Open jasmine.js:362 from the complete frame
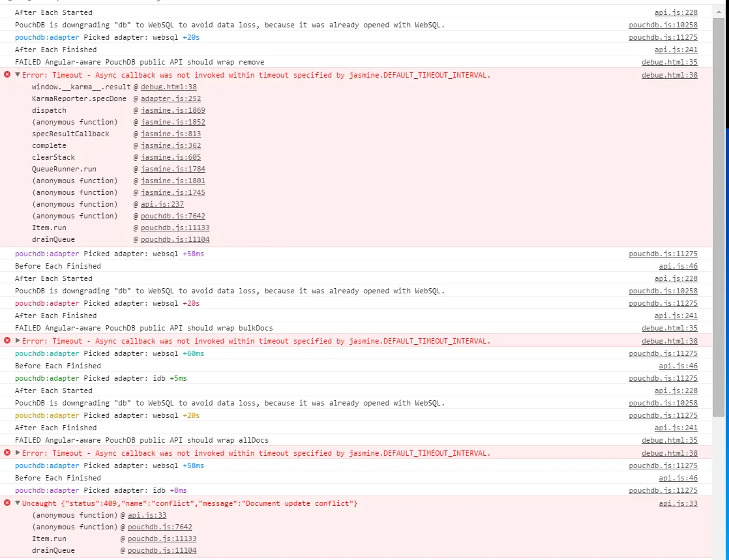Image resolution: width=729 pixels, height=560 pixels. [171, 145]
